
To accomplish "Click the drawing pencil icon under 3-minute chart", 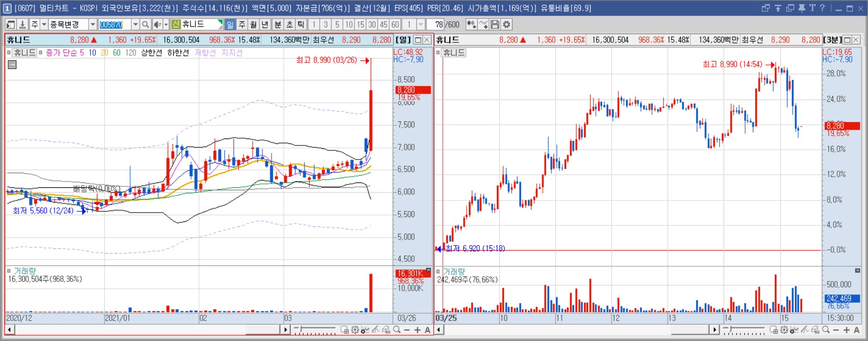I will pos(805,330).
